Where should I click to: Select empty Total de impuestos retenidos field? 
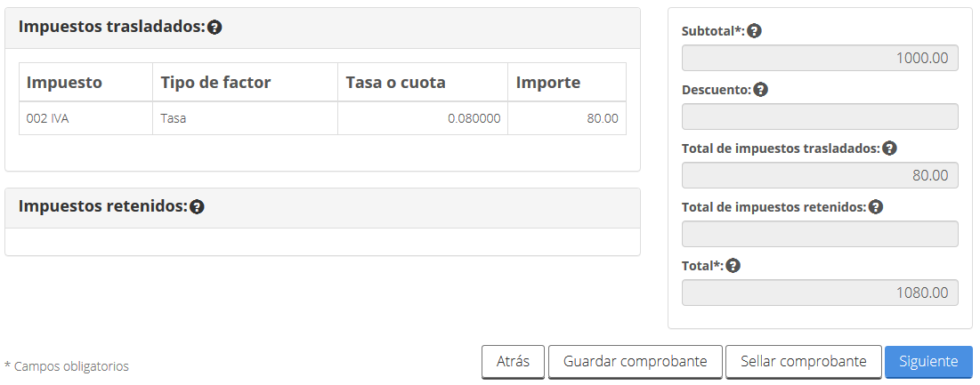tap(820, 234)
